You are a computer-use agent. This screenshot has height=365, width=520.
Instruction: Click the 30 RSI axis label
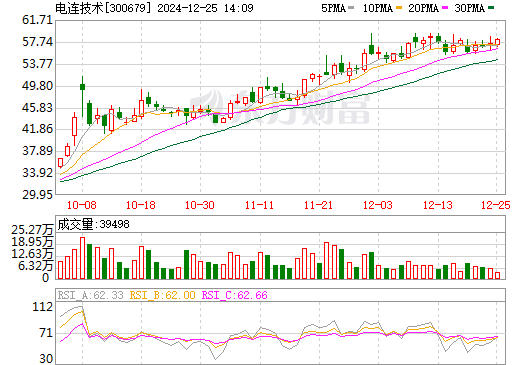(x=46, y=359)
